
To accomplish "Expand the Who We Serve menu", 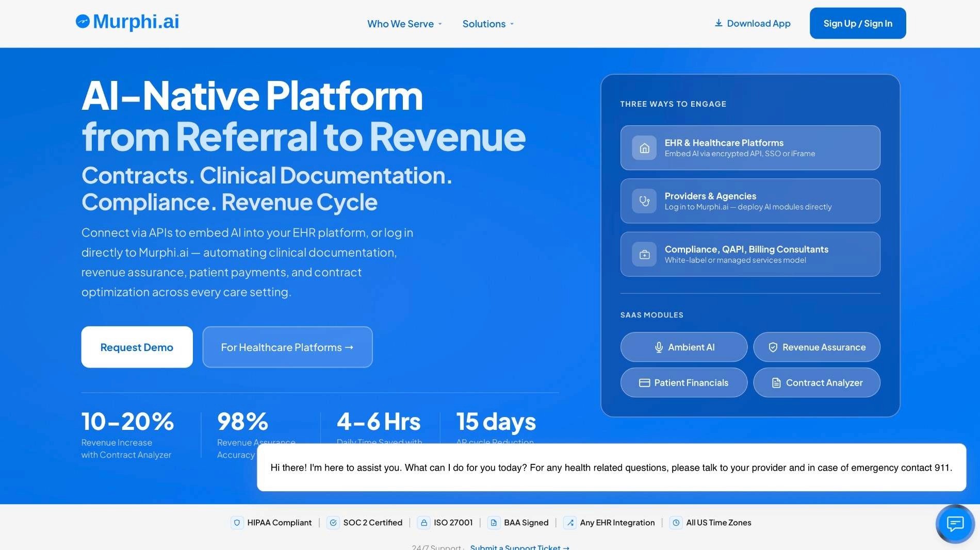I will 404,24.
